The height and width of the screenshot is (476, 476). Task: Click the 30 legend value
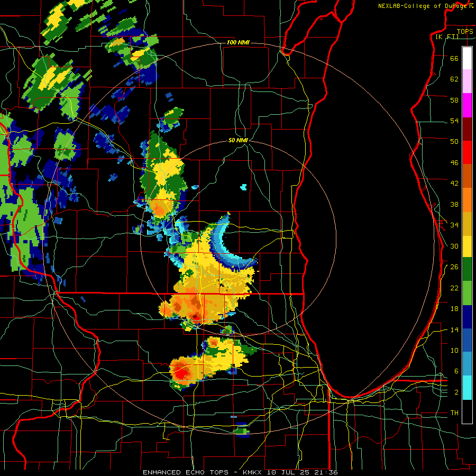[x=454, y=246]
